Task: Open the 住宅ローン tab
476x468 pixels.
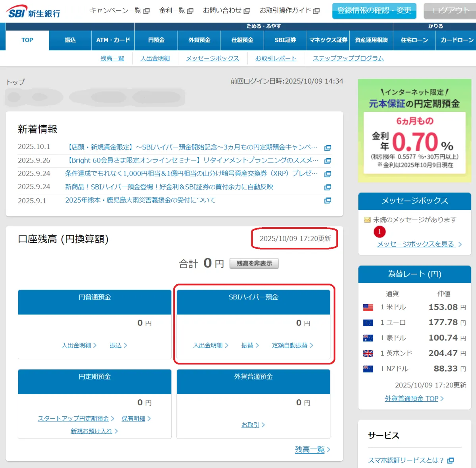Action: (x=414, y=40)
